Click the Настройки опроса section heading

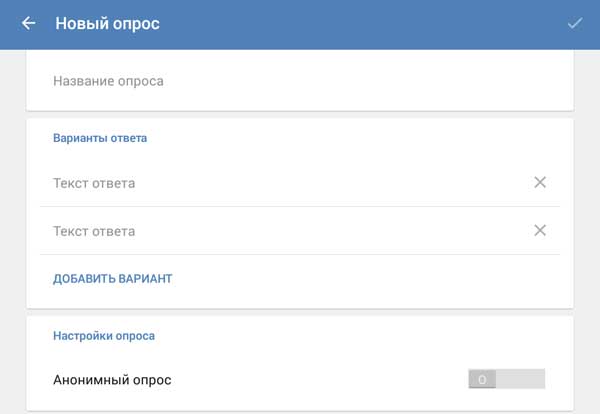(104, 337)
